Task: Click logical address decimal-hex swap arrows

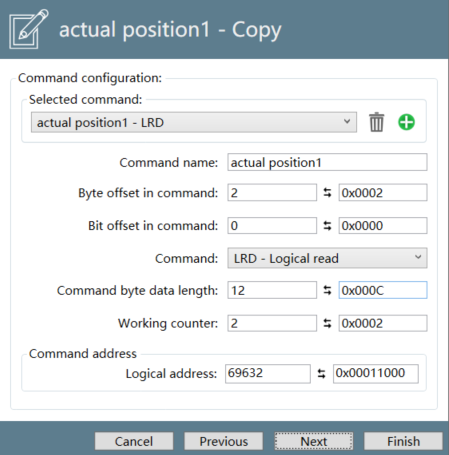Action: click(321, 373)
